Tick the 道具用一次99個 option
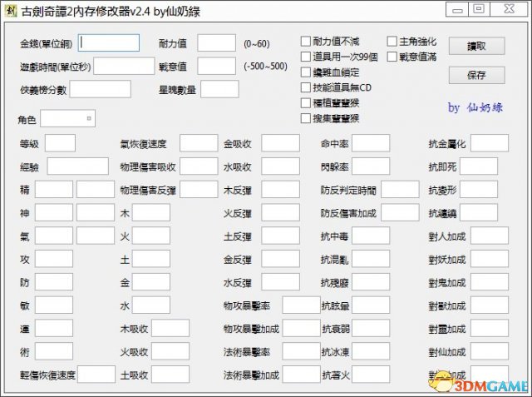532x397 pixels. point(306,57)
